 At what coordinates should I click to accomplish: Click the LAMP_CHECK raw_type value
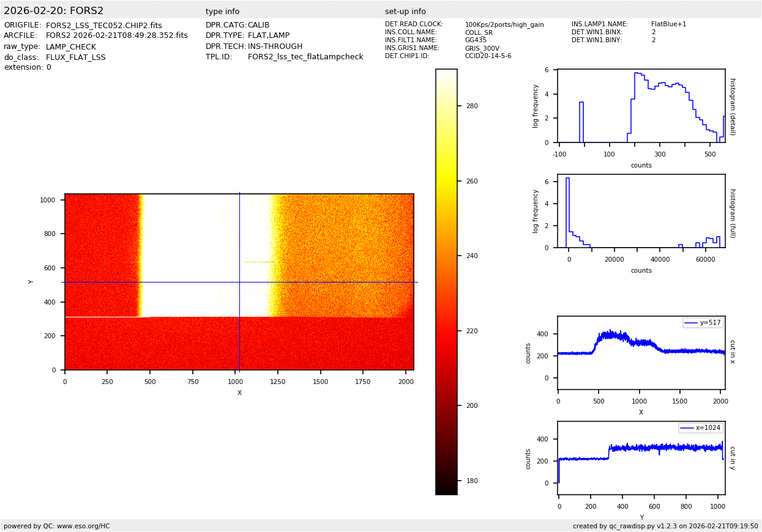[70, 47]
